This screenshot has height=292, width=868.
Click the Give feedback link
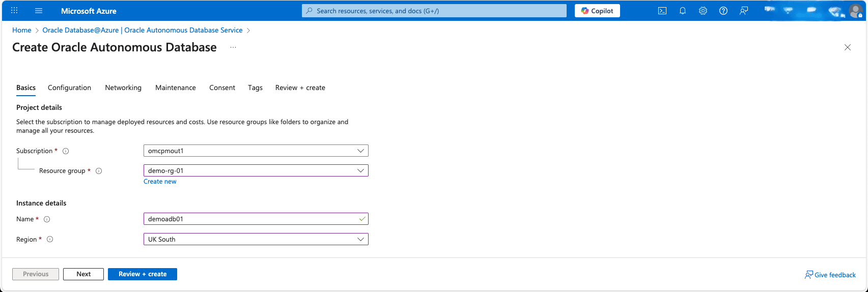pyautogui.click(x=830, y=275)
